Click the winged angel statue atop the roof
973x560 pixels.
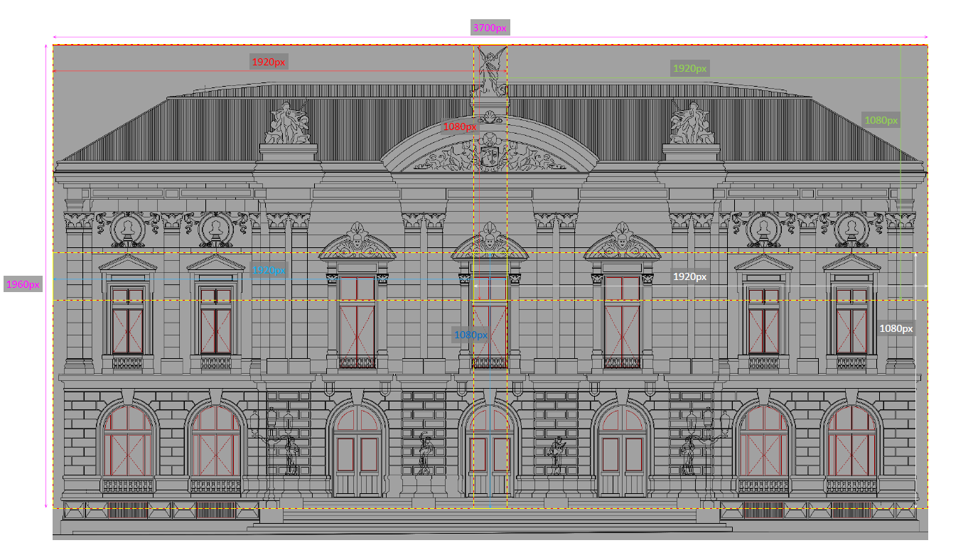[x=491, y=70]
